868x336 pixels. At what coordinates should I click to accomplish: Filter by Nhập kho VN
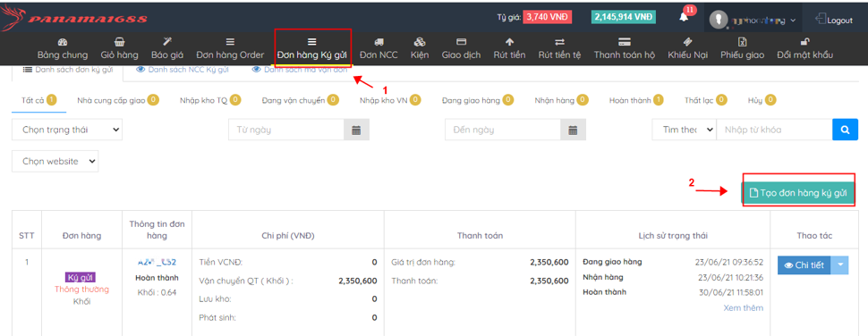pyautogui.click(x=390, y=100)
